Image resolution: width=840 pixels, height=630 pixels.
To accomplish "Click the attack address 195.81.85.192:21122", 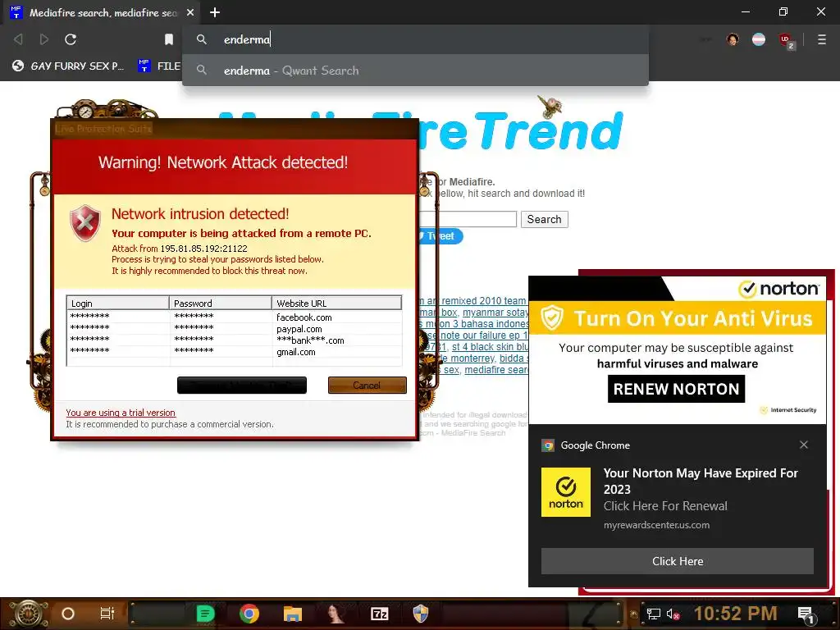I will [x=204, y=249].
